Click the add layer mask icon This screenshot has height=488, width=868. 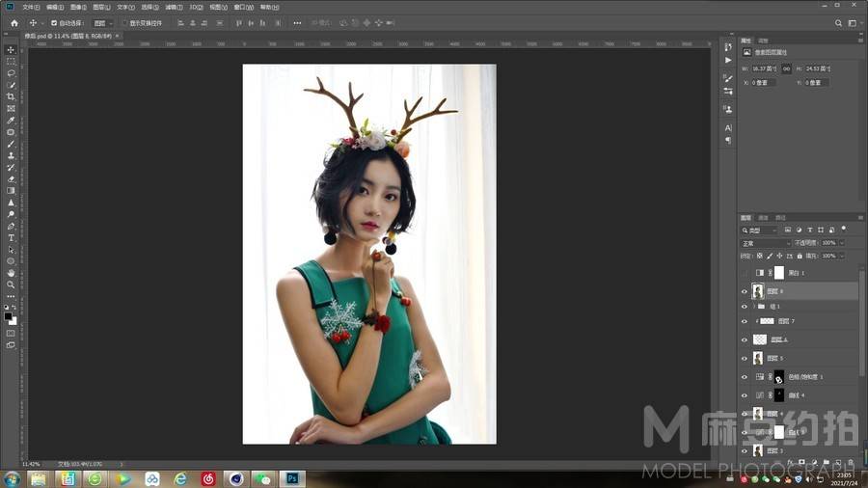[801, 462]
